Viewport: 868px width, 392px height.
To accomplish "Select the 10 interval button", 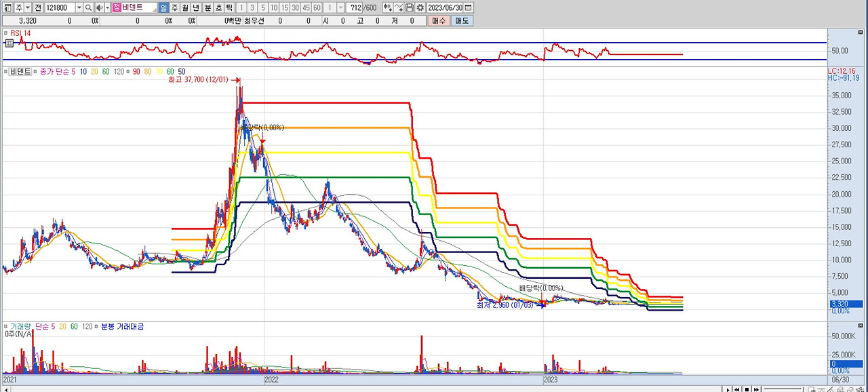I will 274,7.
